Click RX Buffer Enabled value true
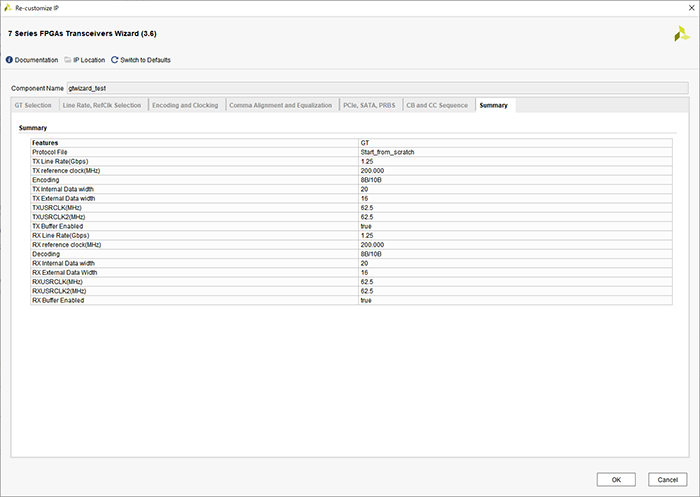This screenshot has height=497, width=700. 366,301
